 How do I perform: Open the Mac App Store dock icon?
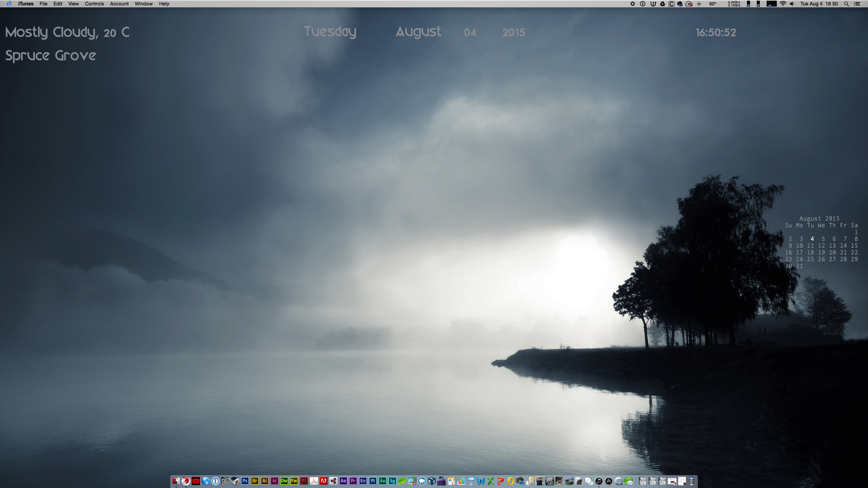coord(609,481)
